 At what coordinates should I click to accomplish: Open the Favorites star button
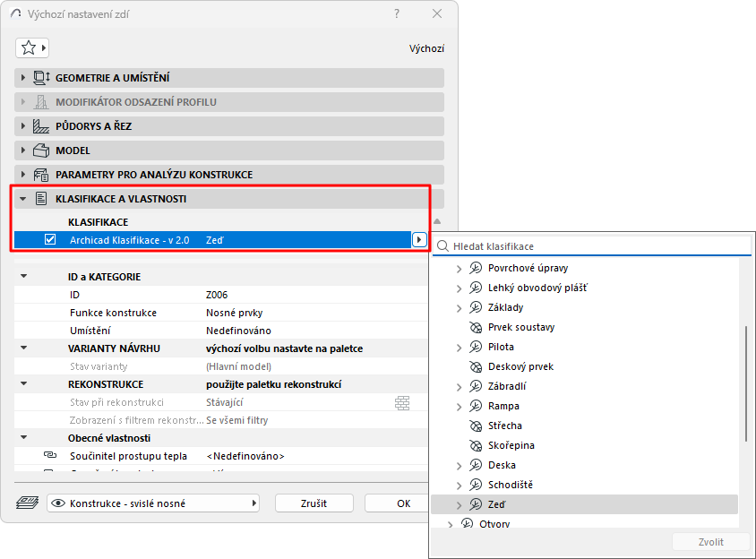coord(32,47)
